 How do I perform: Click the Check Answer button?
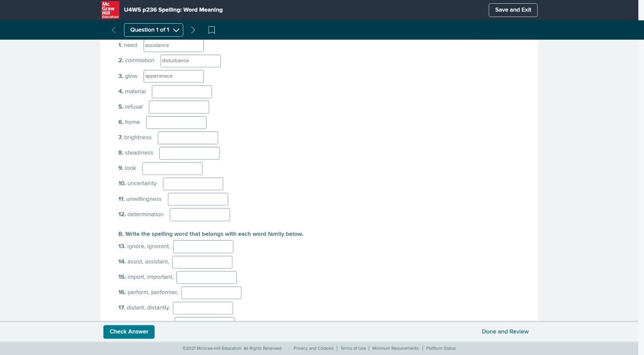pos(129,332)
